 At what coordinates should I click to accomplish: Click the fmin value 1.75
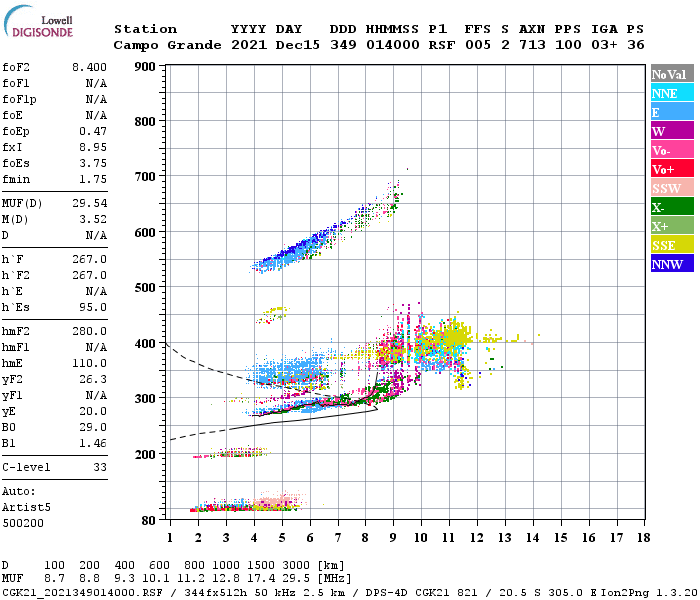tap(93, 179)
